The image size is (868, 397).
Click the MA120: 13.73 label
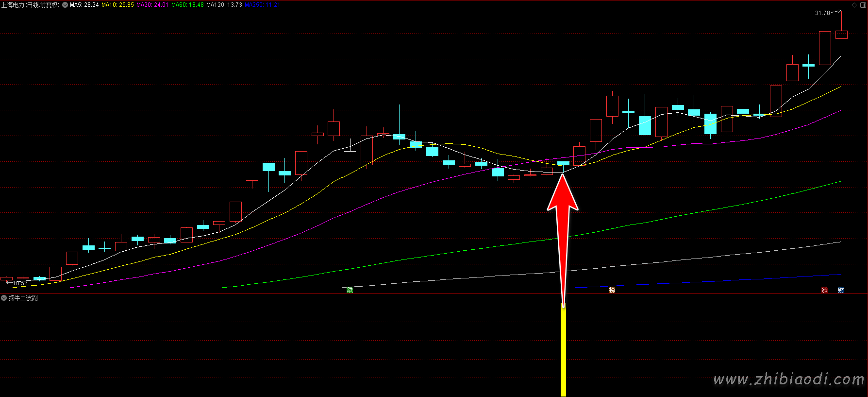(224, 5)
